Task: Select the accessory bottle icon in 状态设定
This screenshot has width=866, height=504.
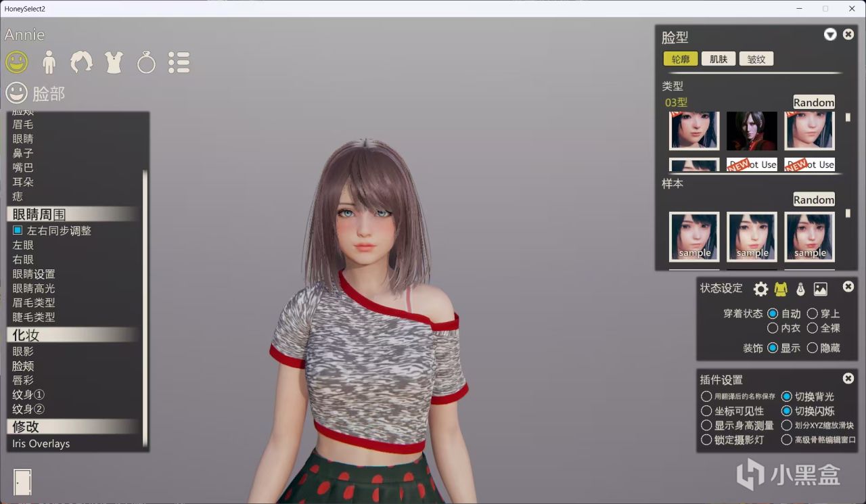Action: (800, 290)
